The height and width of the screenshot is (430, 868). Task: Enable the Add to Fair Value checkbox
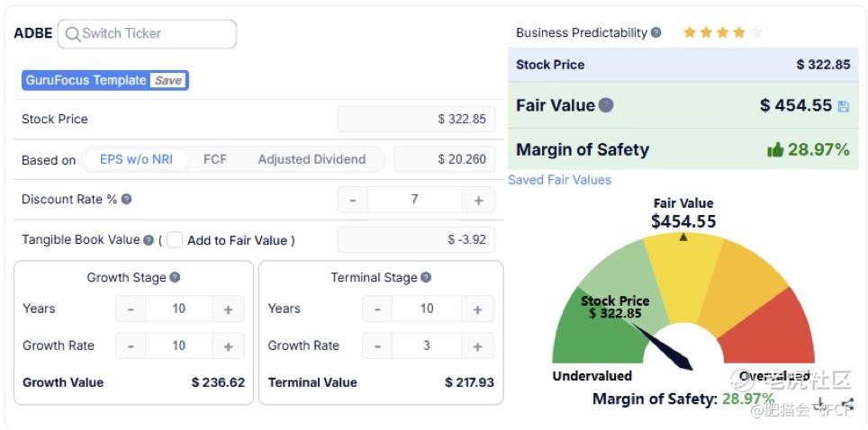(175, 240)
